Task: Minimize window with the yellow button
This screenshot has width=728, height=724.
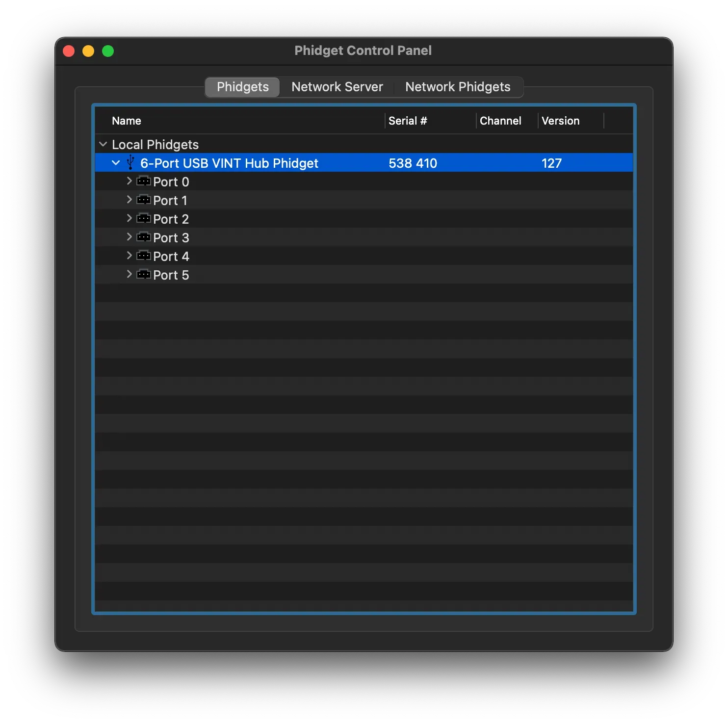Action: pos(88,51)
